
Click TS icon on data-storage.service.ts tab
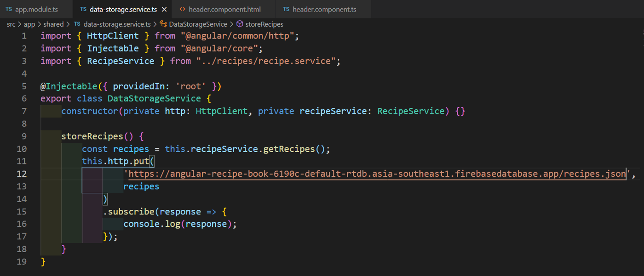point(83,9)
